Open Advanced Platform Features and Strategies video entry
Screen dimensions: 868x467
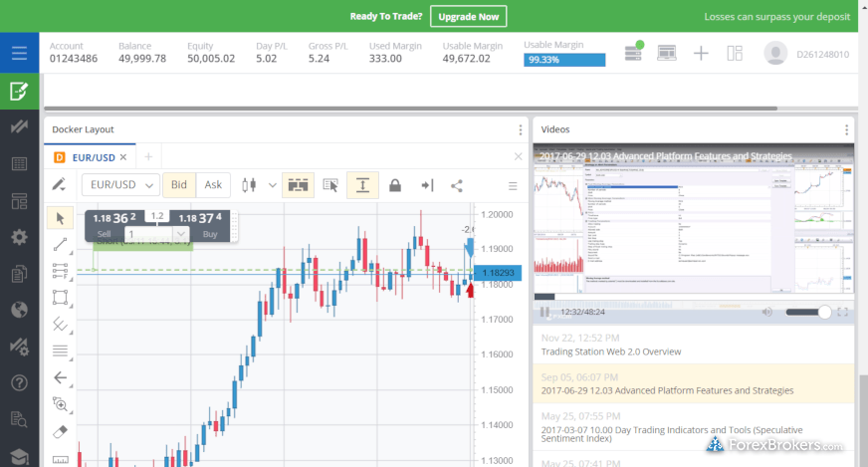[x=693, y=383]
